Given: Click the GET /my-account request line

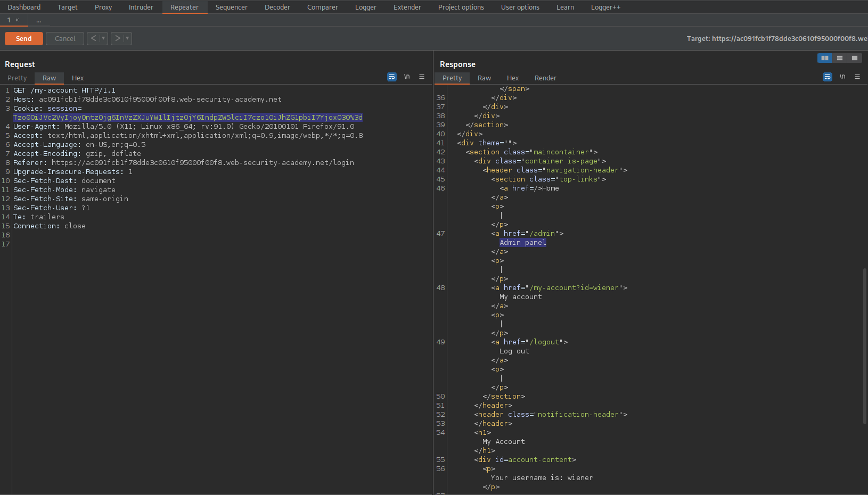Looking at the screenshot, I should [x=64, y=90].
